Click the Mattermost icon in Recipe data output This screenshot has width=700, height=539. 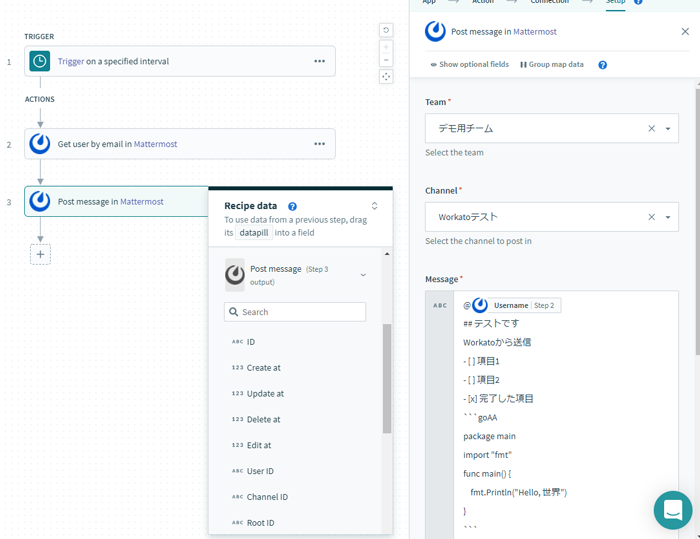coord(235,275)
